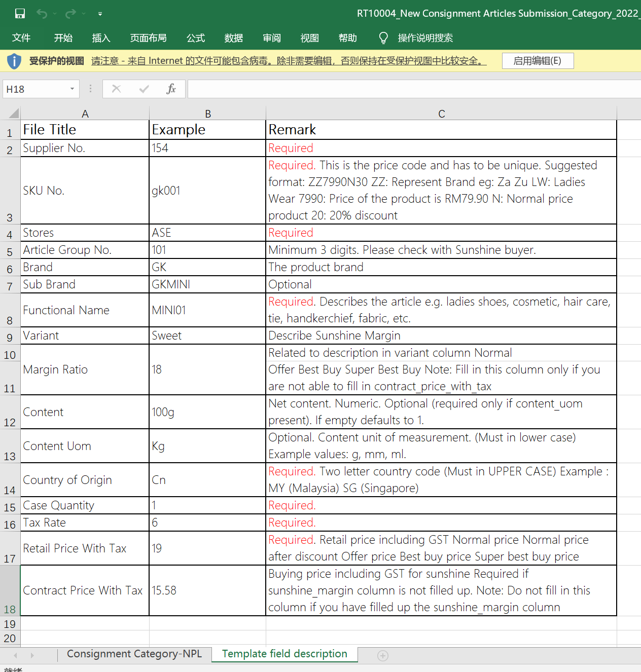Switch to Consignment Category-NPL sheet tab
The image size is (641, 672).
tap(134, 654)
